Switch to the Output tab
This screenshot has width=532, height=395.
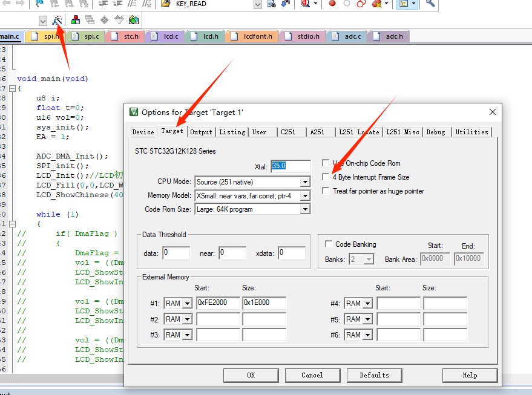point(201,132)
